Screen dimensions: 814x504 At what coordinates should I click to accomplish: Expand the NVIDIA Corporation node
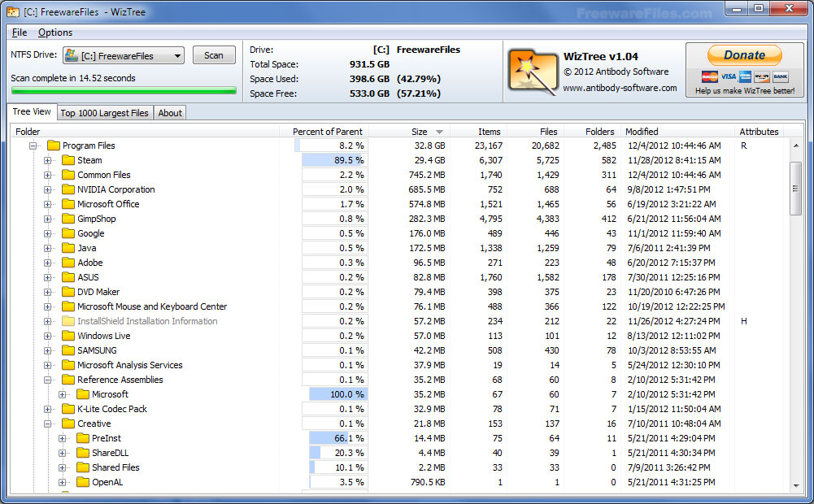(x=48, y=189)
